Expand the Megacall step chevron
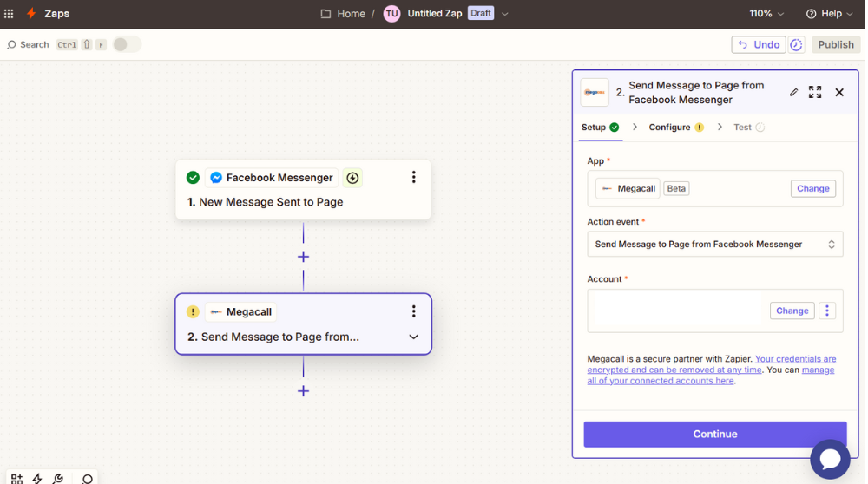Image resolution: width=868 pixels, height=484 pixels. (x=413, y=337)
